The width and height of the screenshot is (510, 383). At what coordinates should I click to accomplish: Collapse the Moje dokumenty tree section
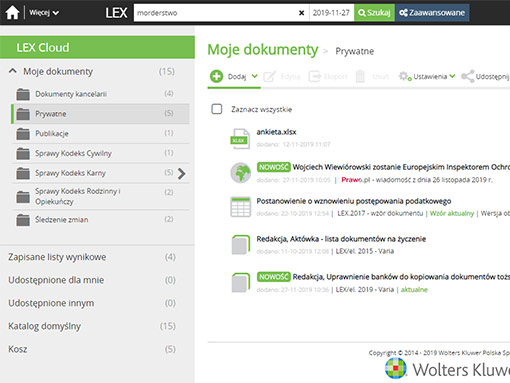pyautogui.click(x=13, y=71)
